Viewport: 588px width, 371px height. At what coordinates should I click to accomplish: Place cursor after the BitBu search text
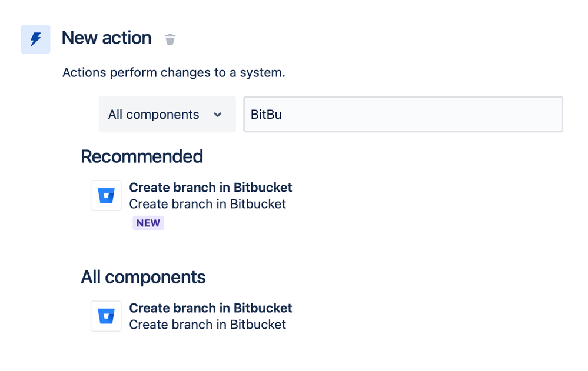(283, 114)
